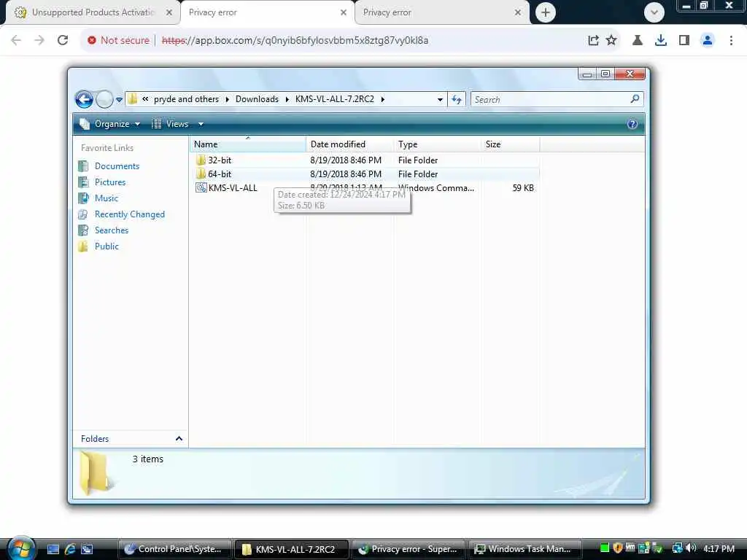Click Explorer back navigation arrow
Screen dimensions: 747x560
85,99
